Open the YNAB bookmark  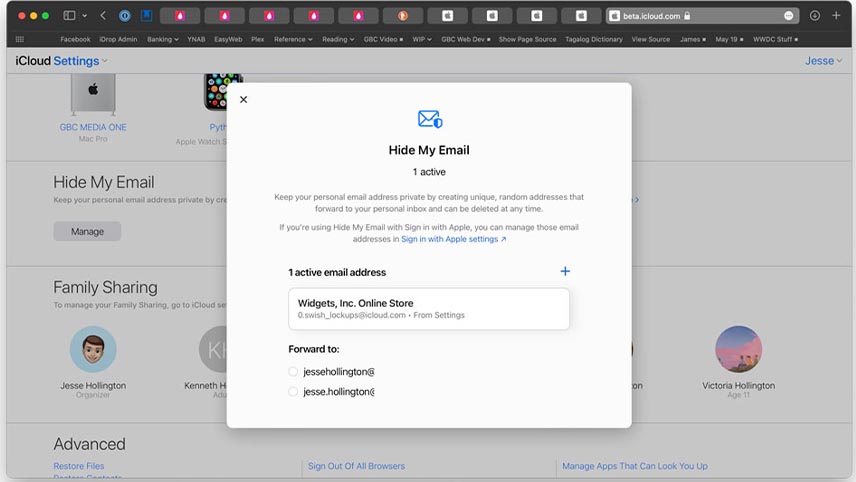[x=196, y=39]
